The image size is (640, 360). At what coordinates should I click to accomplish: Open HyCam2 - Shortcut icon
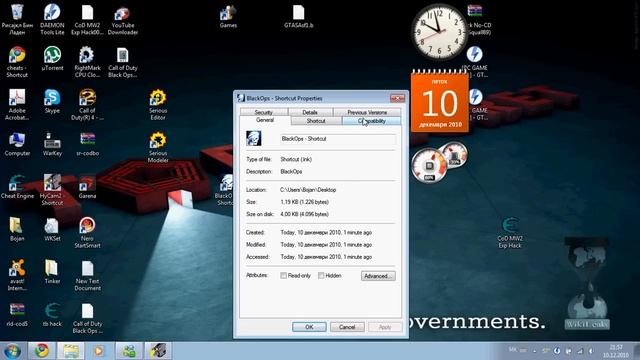(52, 189)
